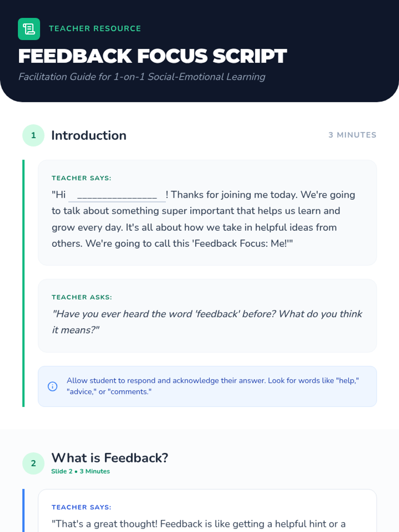
Task: Click the blue TEACHER SAYS label
Action: (x=81, y=507)
